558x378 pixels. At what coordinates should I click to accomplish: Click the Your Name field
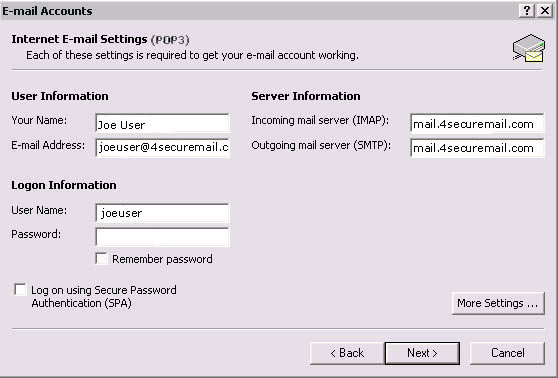pos(162,124)
